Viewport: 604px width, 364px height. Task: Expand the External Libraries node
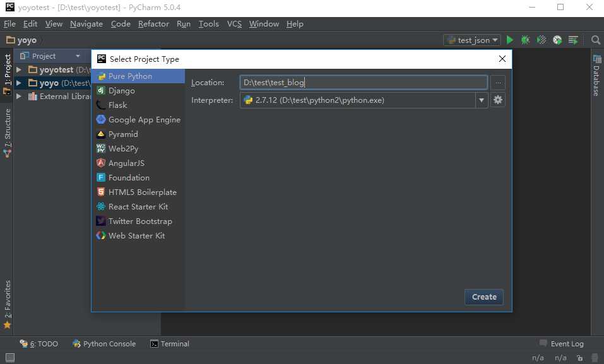[18, 97]
